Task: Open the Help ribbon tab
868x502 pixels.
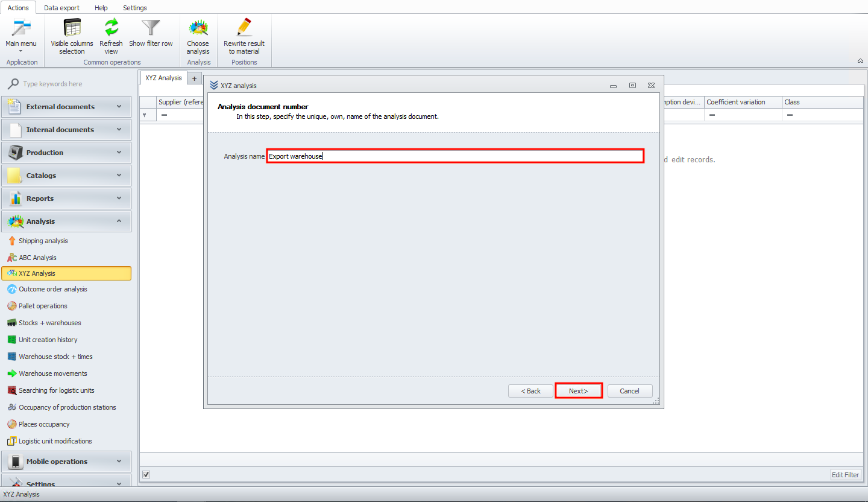Action: [x=101, y=8]
